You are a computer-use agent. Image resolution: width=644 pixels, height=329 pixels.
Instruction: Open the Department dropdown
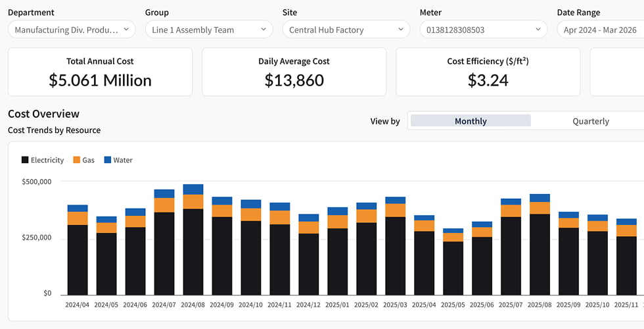click(x=72, y=30)
